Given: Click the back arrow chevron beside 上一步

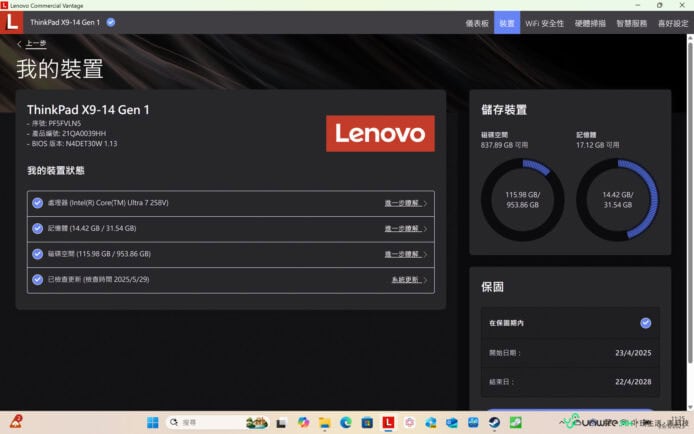Looking at the screenshot, I should pyautogui.click(x=19, y=44).
